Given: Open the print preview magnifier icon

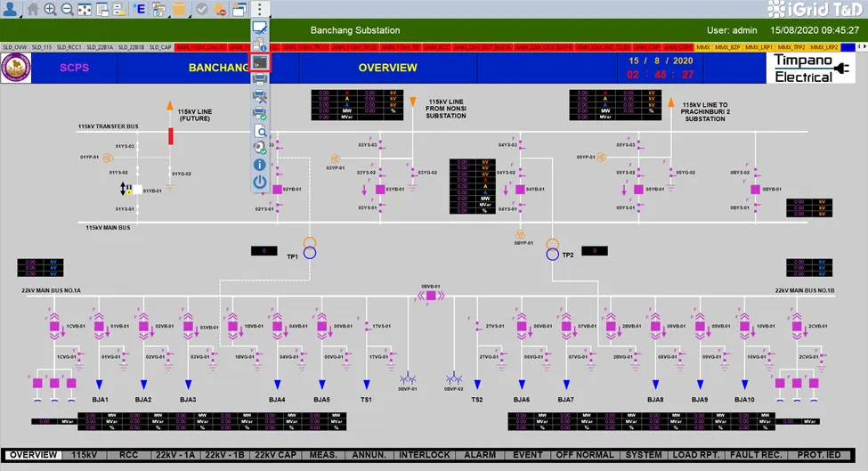Looking at the screenshot, I should (260, 131).
